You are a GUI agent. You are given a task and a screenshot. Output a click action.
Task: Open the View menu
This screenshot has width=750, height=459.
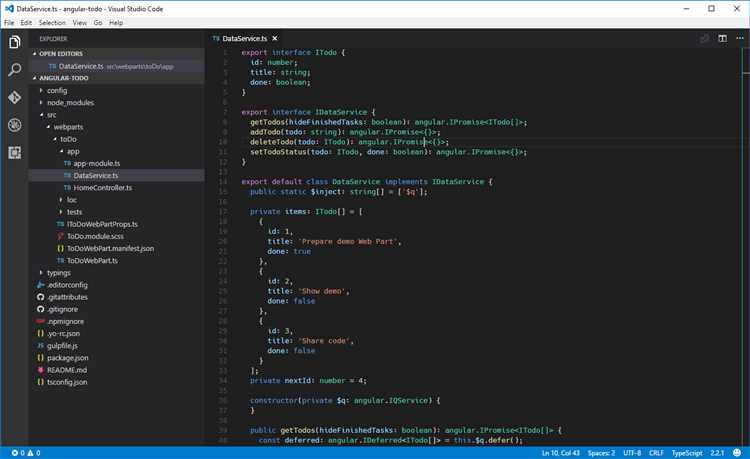(x=80, y=22)
